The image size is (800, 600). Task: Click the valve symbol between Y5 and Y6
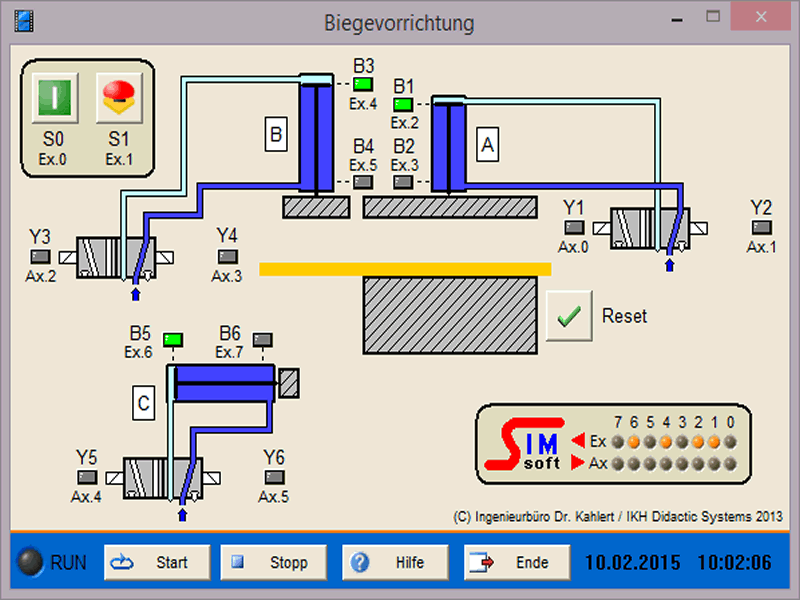point(165,478)
